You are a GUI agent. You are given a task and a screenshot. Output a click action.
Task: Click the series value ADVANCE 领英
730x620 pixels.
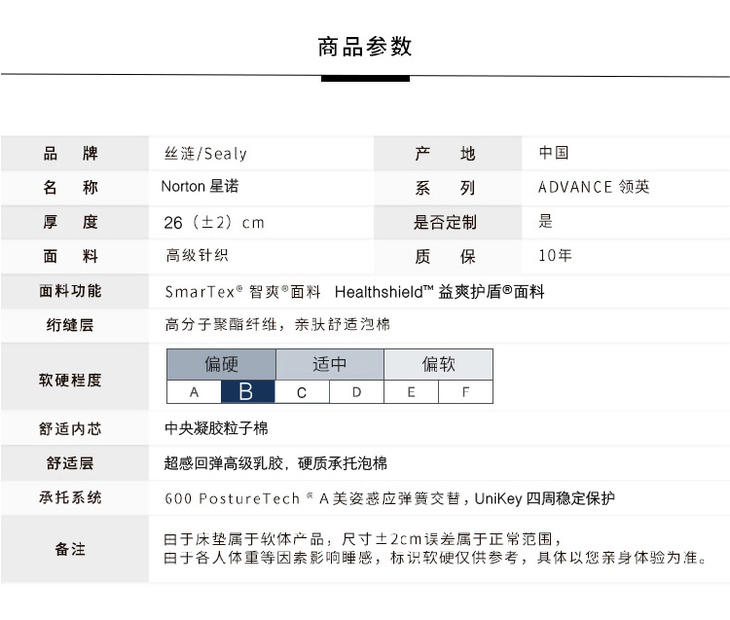593,187
